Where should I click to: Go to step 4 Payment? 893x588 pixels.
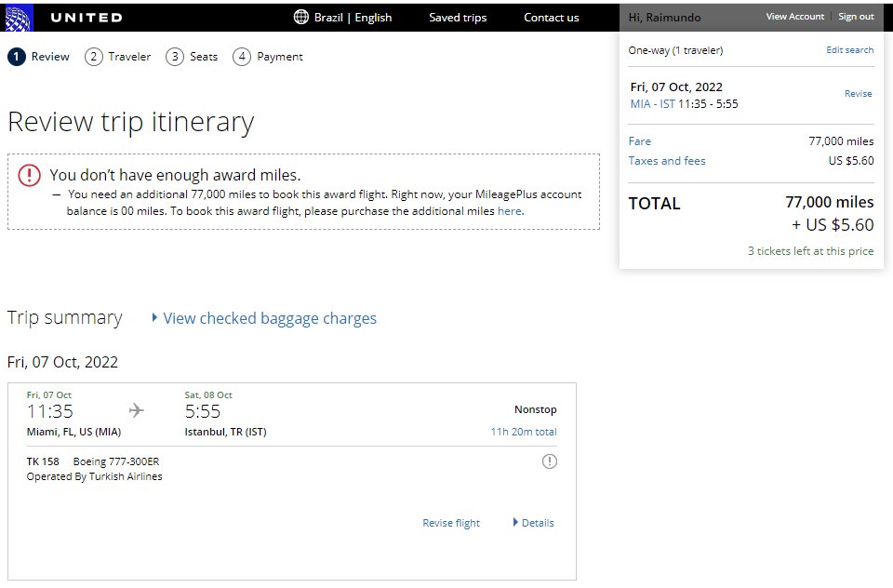[x=268, y=57]
